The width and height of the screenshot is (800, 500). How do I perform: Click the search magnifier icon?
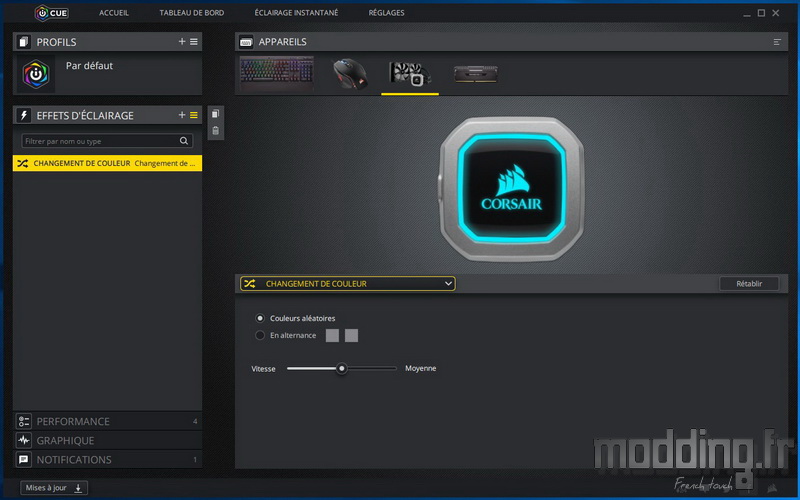184,141
